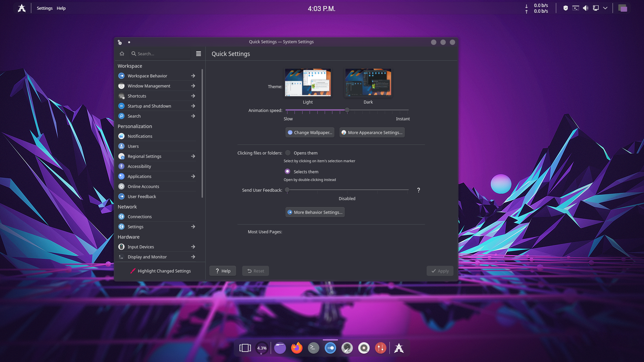Image resolution: width=644 pixels, height=362 pixels.
Task: Expand Regional Settings arrow
Action: (x=193, y=156)
